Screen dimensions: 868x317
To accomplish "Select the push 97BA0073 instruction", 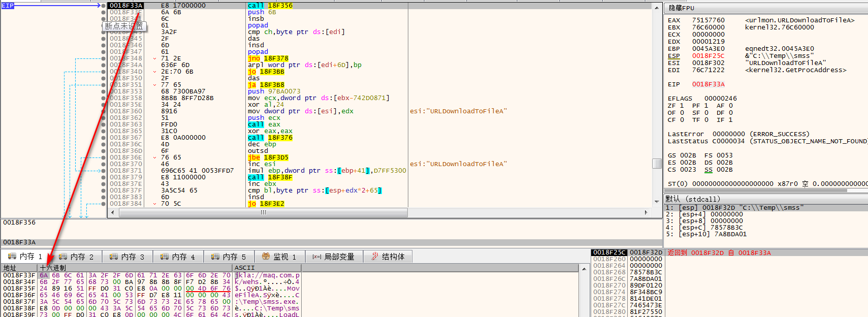I will click(274, 91).
